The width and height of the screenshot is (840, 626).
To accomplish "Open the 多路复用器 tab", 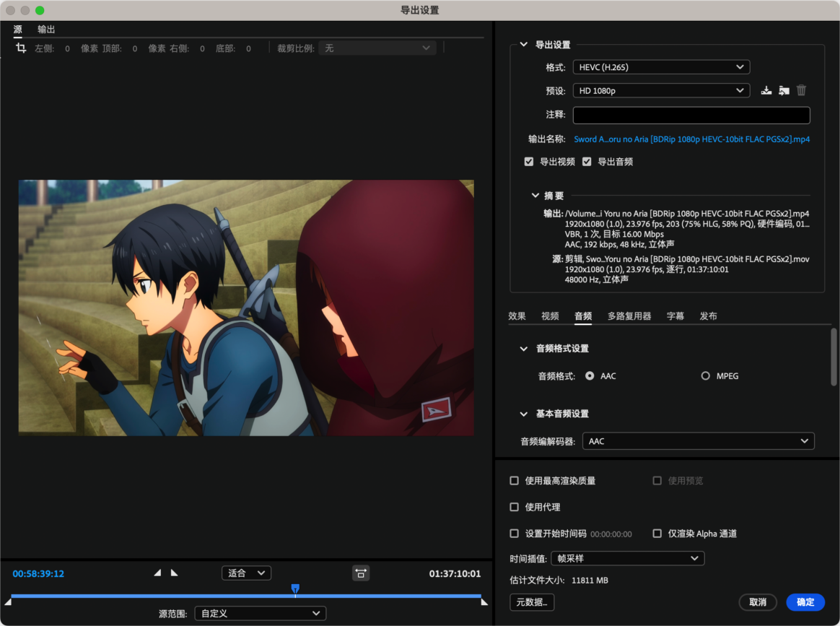I will [x=629, y=316].
